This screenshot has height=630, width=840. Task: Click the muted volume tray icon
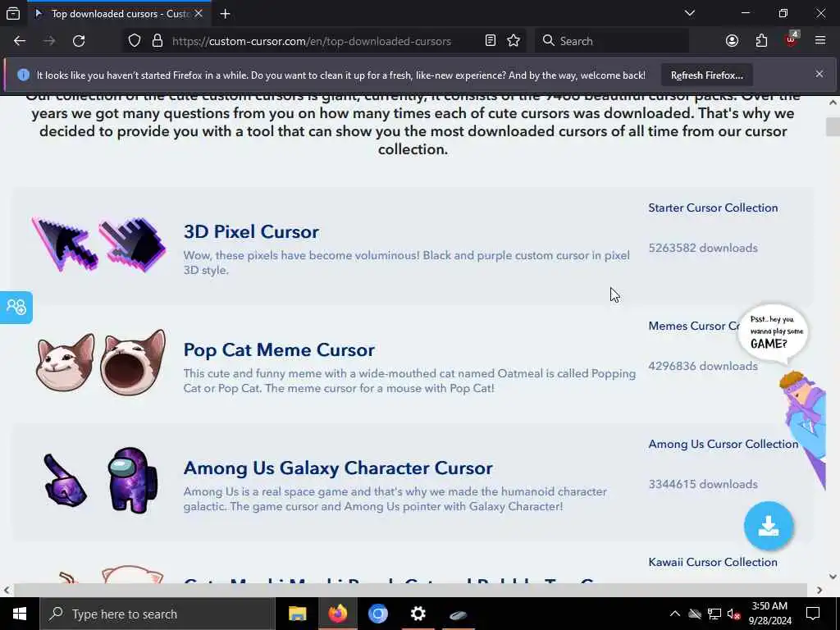734,614
